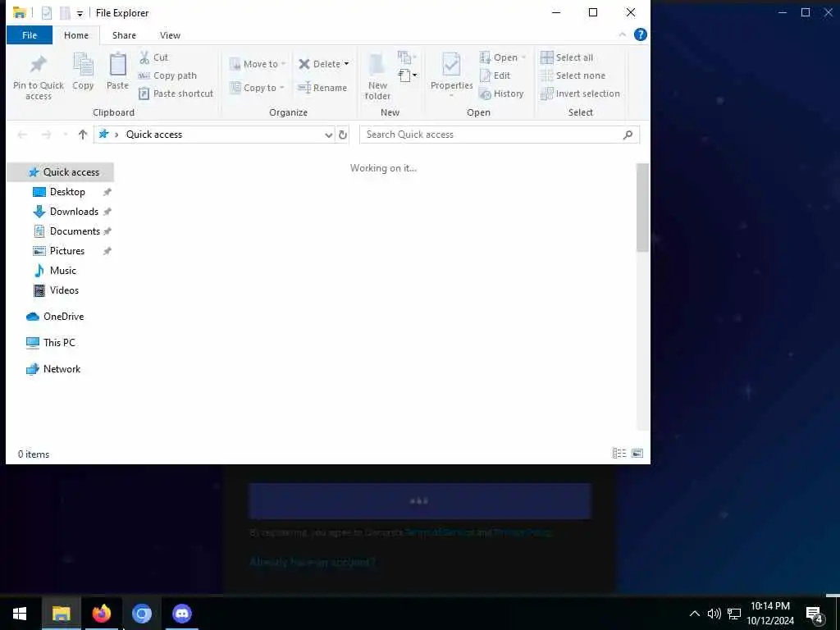This screenshot has width=840, height=630.
Task: Open the File tab
Action: point(30,35)
